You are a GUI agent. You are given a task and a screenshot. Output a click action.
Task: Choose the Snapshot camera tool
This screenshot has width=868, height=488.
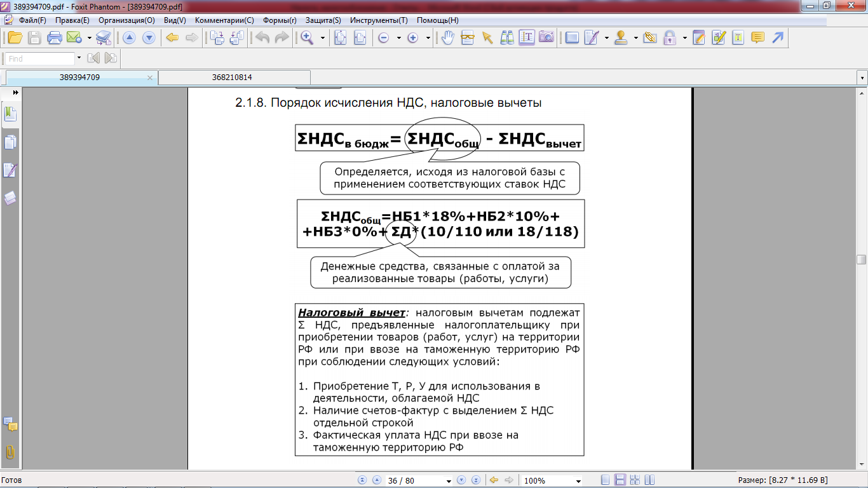(546, 37)
